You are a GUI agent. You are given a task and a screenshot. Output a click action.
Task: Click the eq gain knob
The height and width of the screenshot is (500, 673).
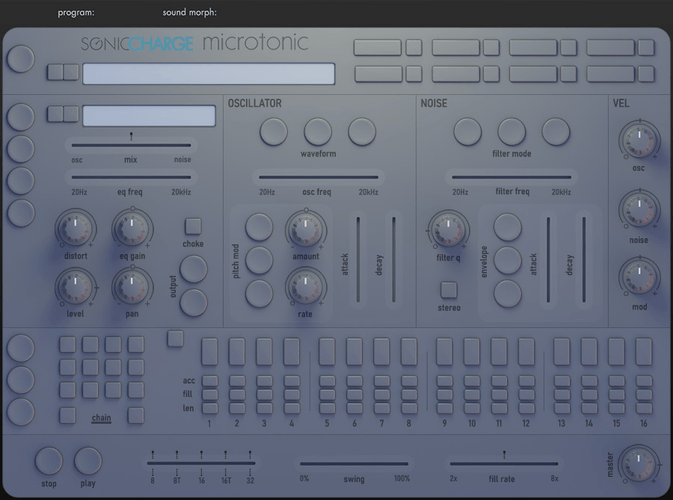click(132, 229)
